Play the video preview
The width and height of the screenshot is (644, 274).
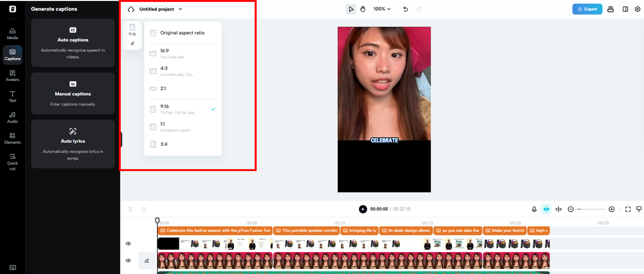(363, 209)
